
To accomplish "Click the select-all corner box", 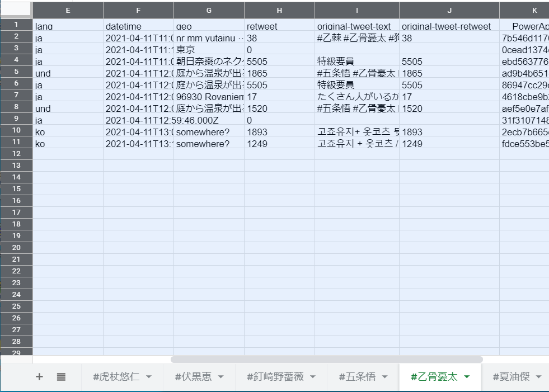I will [16, 10].
